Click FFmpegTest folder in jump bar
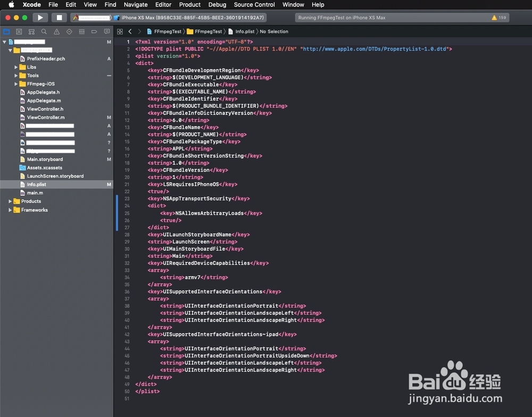Image resolution: width=532 pixels, height=417 pixels. pyautogui.click(x=205, y=31)
